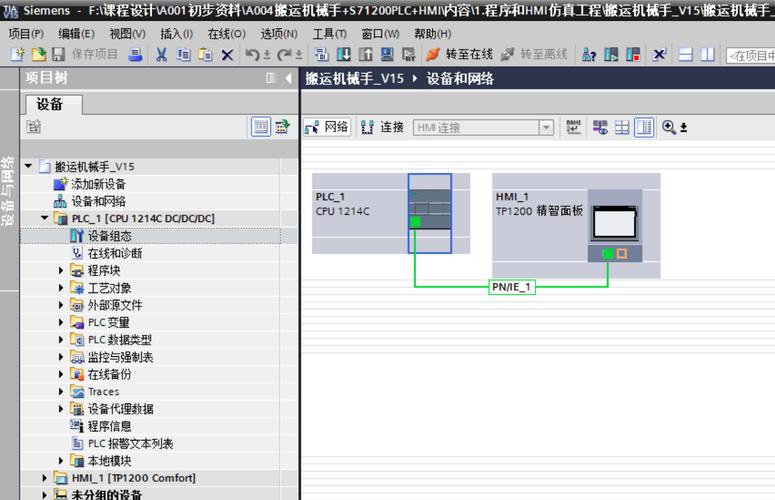Viewport: 775px width, 500px height.
Task: Click the Accessible devices icon
Action: click(589, 54)
